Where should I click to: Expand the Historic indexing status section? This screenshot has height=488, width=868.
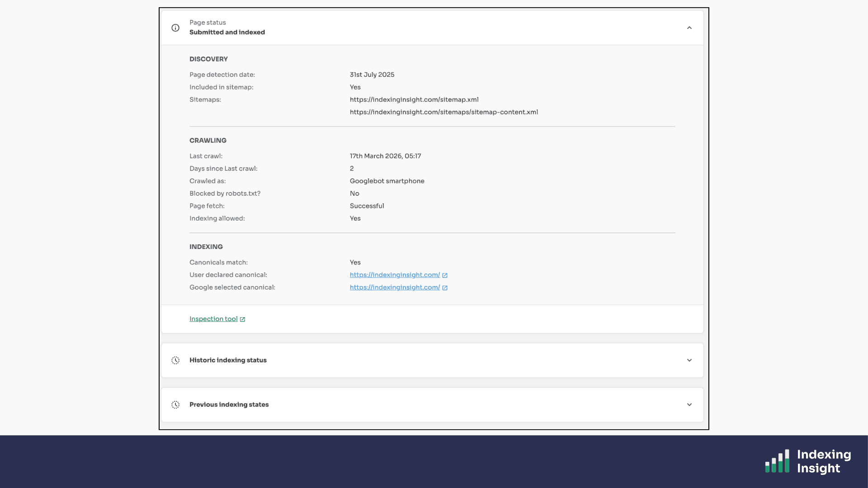(x=689, y=360)
